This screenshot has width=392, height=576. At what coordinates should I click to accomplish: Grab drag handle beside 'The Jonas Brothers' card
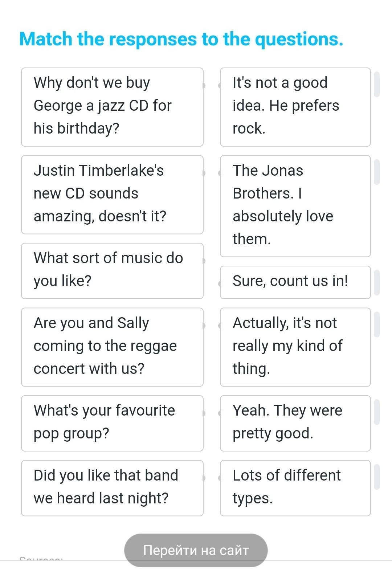coord(377,172)
